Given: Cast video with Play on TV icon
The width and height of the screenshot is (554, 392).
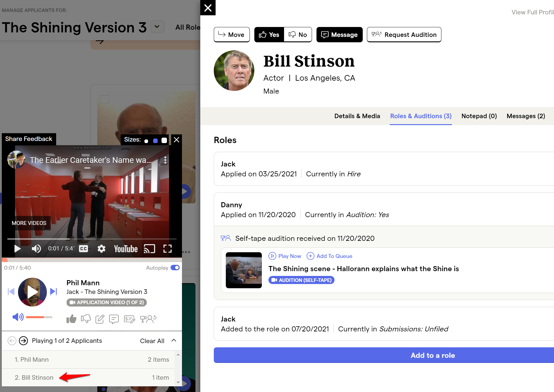Looking at the screenshot, I should tap(150, 249).
